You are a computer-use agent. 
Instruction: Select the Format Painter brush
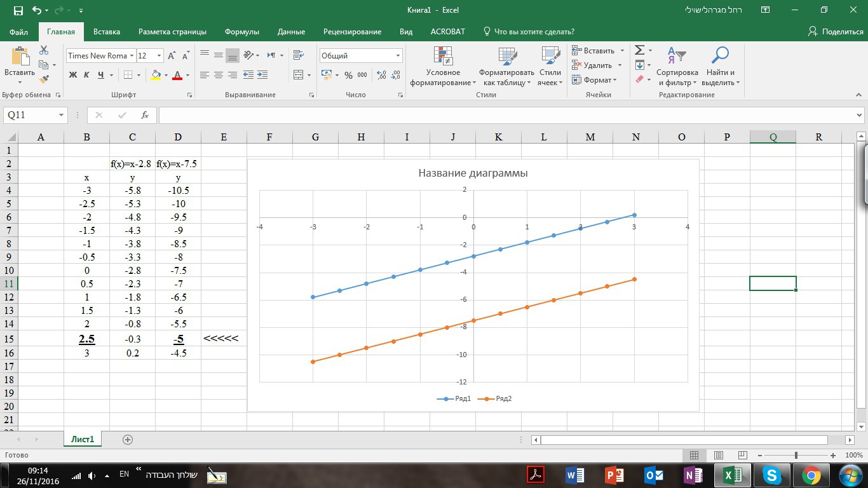pos(44,79)
